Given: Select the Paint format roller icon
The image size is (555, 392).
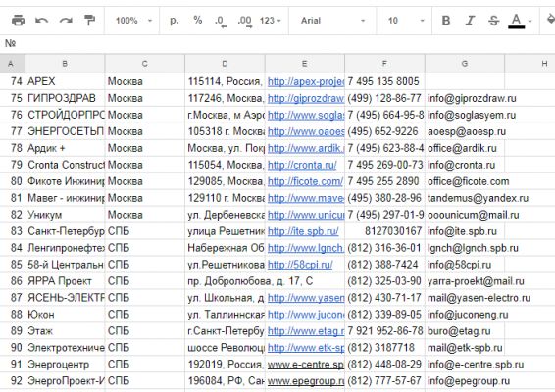Looking at the screenshot, I should [x=89, y=21].
